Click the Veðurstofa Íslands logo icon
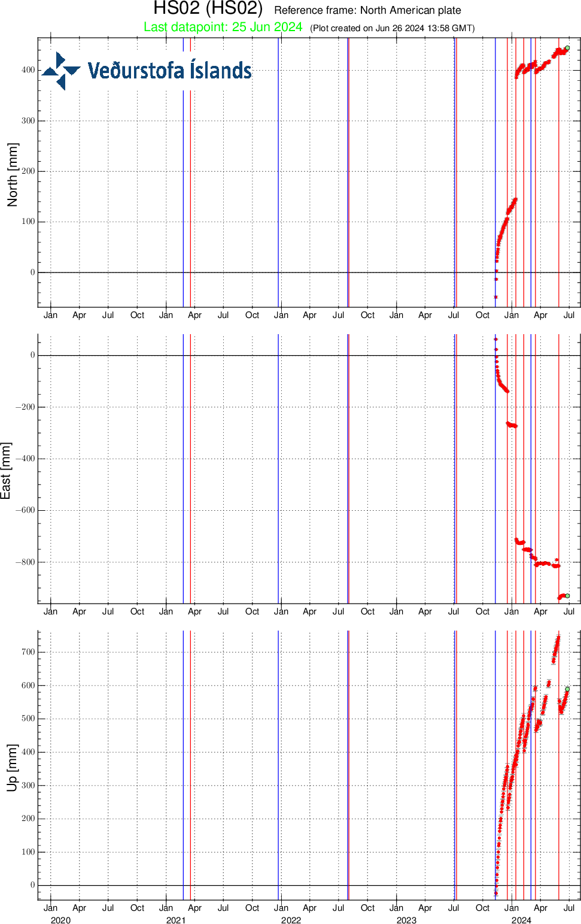Viewport: 581px width, 924px height. 62,69
